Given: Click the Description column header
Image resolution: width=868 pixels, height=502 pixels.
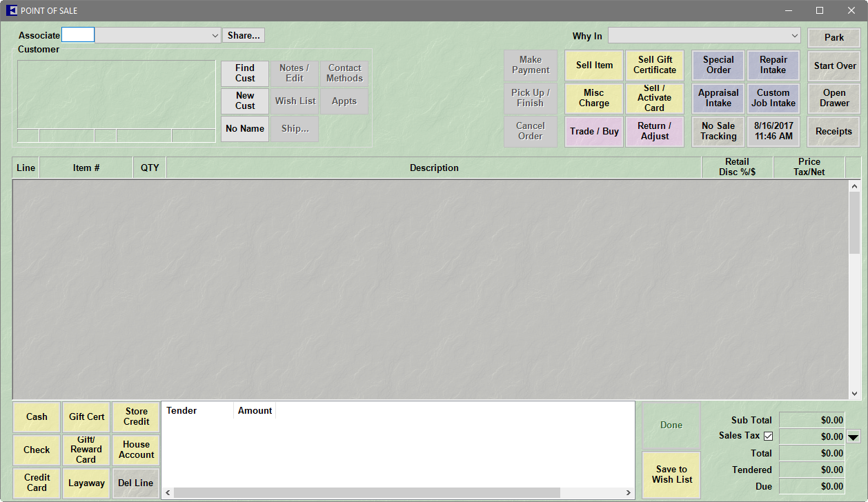Looking at the screenshot, I should pyautogui.click(x=434, y=168).
